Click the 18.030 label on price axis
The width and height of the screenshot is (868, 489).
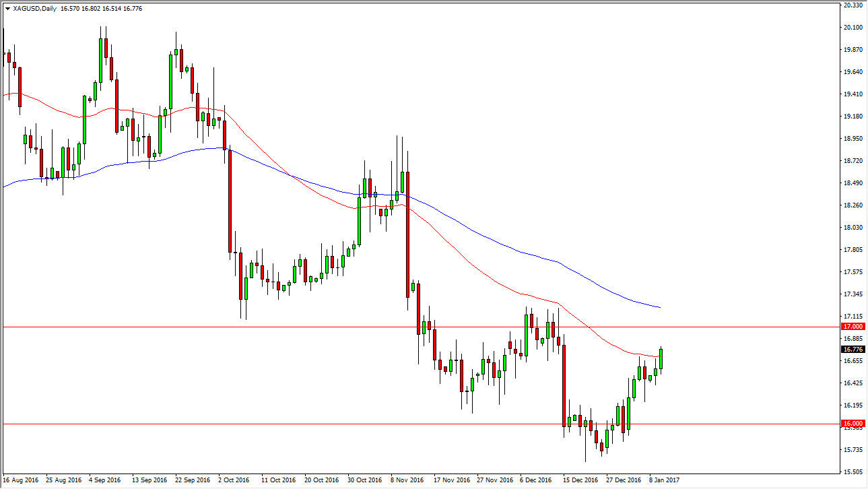point(853,228)
